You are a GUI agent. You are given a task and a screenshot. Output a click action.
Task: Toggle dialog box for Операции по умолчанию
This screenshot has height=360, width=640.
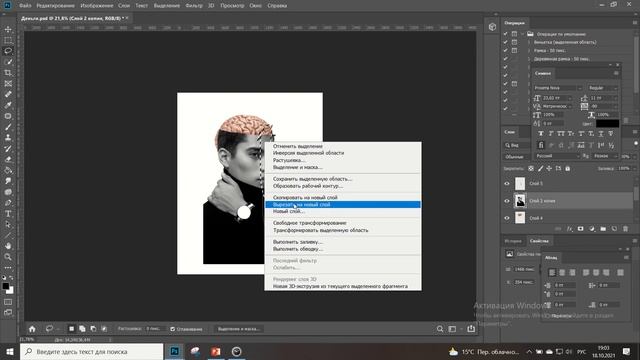point(514,34)
